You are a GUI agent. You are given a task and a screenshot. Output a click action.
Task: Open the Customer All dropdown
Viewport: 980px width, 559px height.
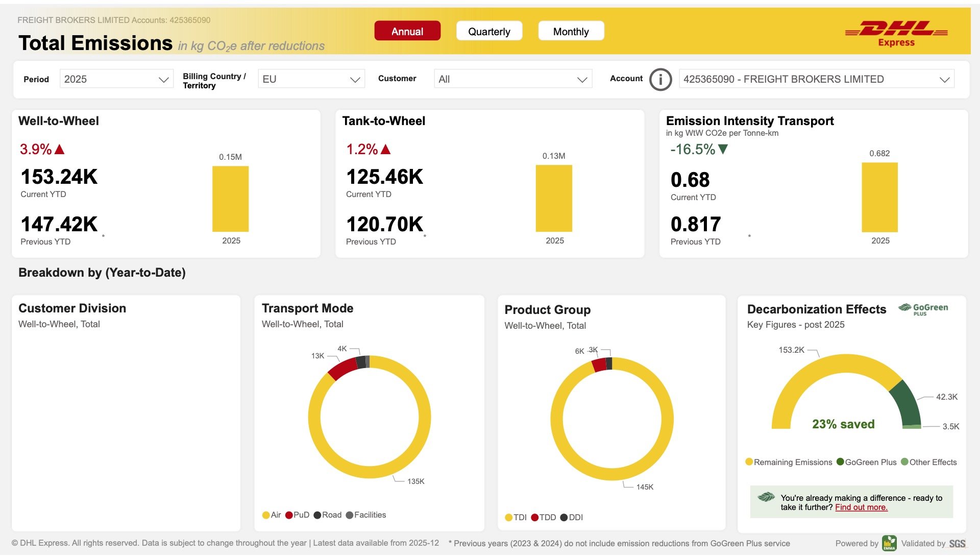coord(512,79)
